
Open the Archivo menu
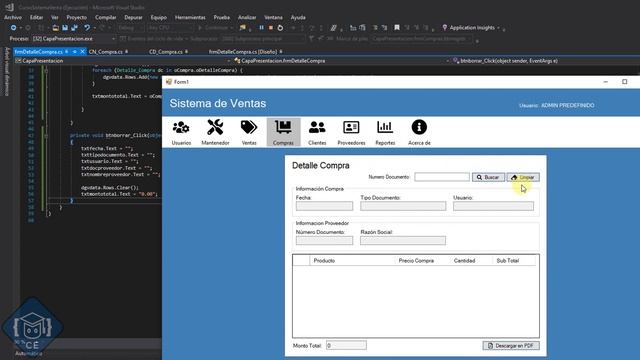click(13, 18)
